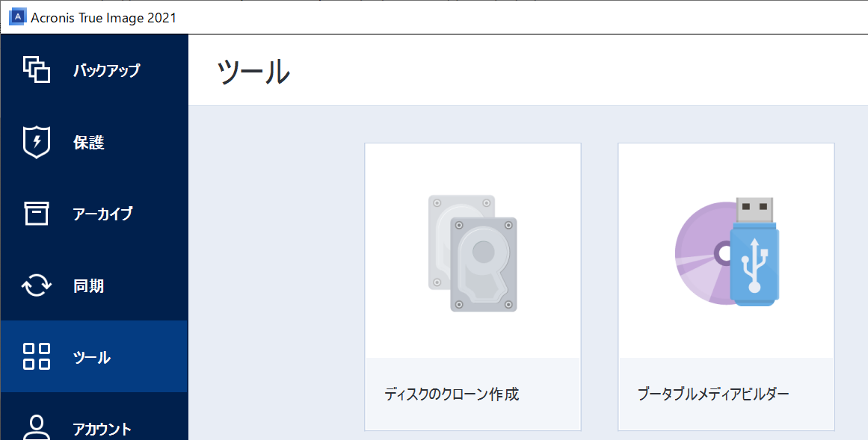The image size is (868, 440).
Task: Click the アカウント person silhouette icon
Action: pyautogui.click(x=37, y=427)
